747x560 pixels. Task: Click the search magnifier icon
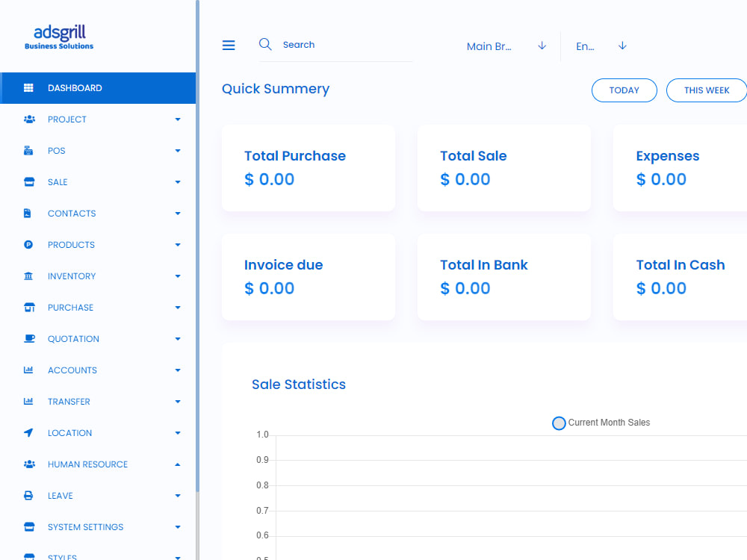tap(265, 44)
